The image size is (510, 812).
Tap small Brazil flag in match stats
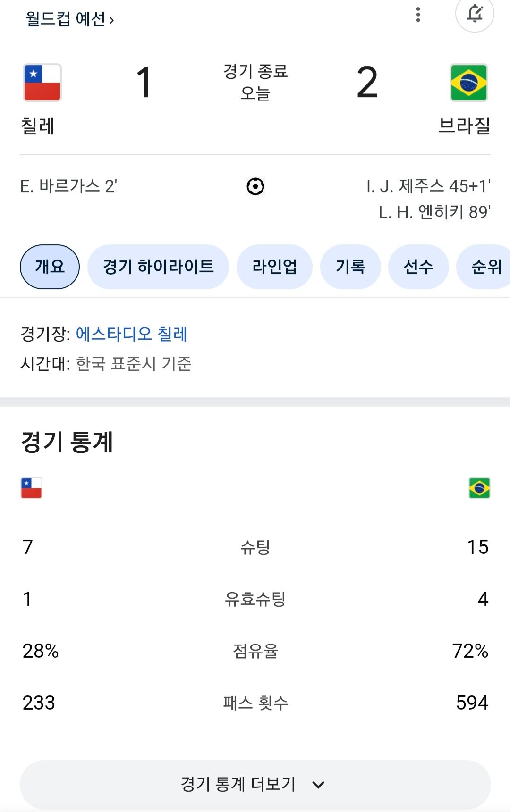[479, 488]
